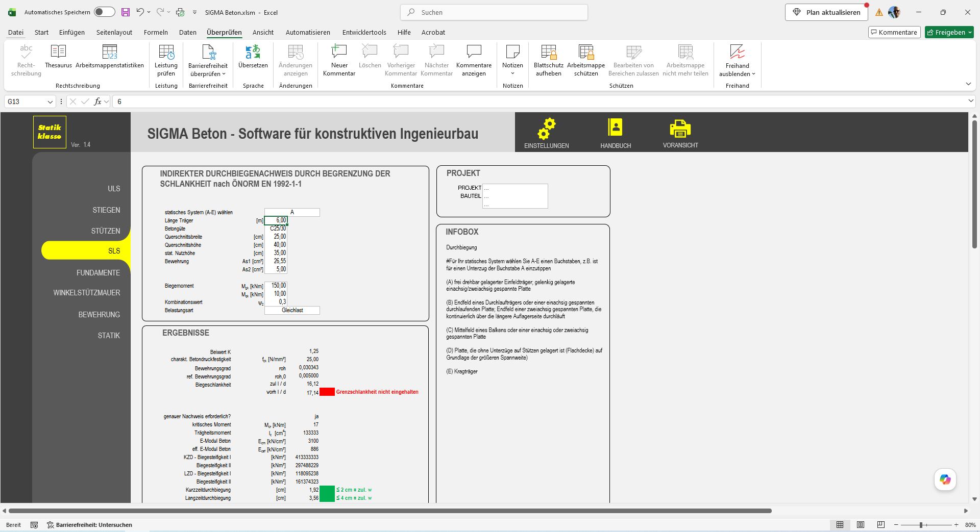This screenshot has width=980, height=532.
Task: Navigate to the STATIK sidebar section
Action: (x=109, y=336)
